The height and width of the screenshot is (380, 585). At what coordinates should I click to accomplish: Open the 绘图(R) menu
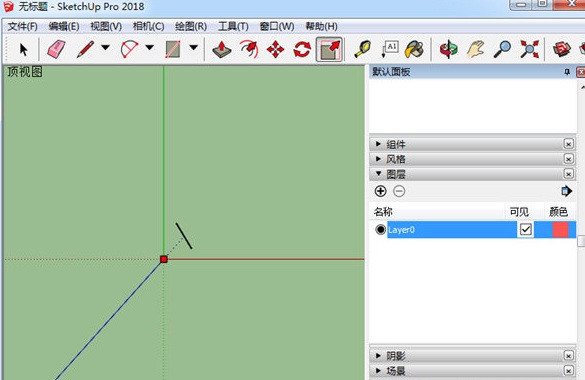pos(191,26)
